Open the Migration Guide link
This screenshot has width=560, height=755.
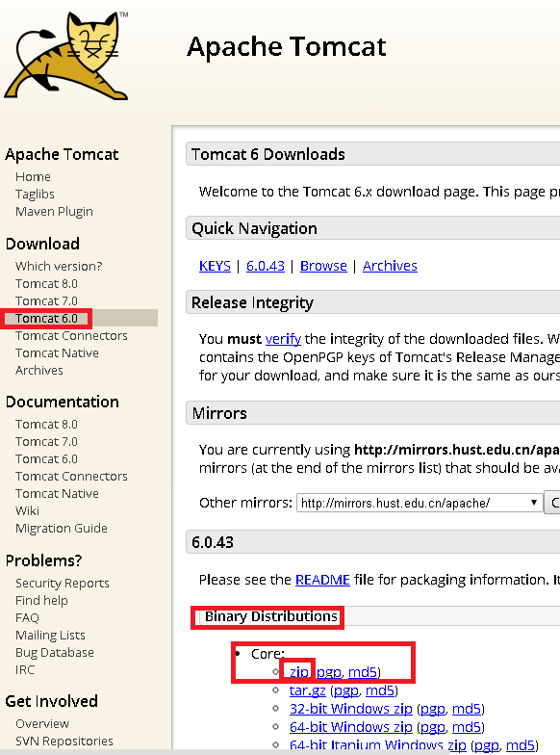62,528
